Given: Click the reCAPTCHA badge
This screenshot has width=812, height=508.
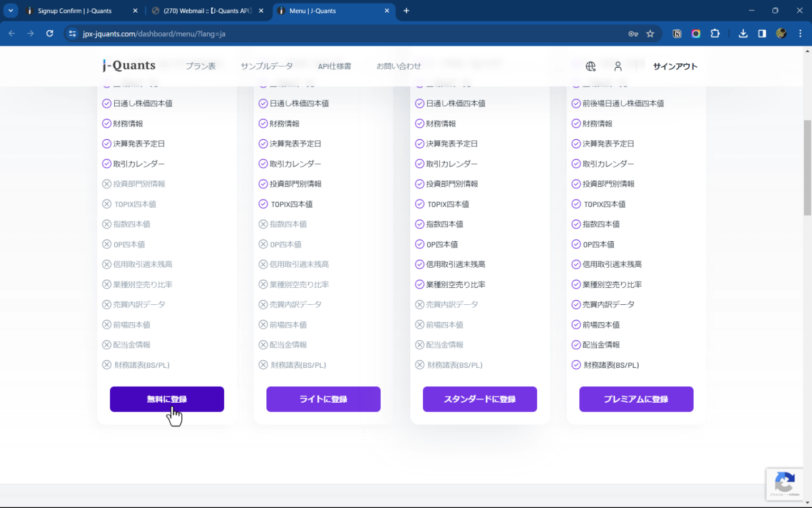Looking at the screenshot, I should [x=785, y=484].
